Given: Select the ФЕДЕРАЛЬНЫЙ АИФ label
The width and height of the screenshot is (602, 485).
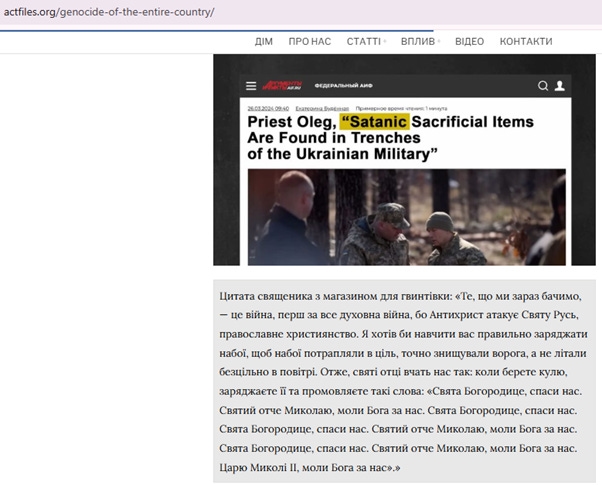Looking at the screenshot, I should click(x=344, y=86).
